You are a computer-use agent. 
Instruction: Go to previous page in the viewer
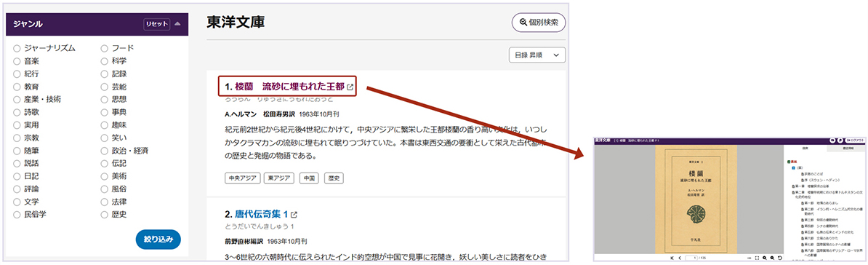coord(680,258)
